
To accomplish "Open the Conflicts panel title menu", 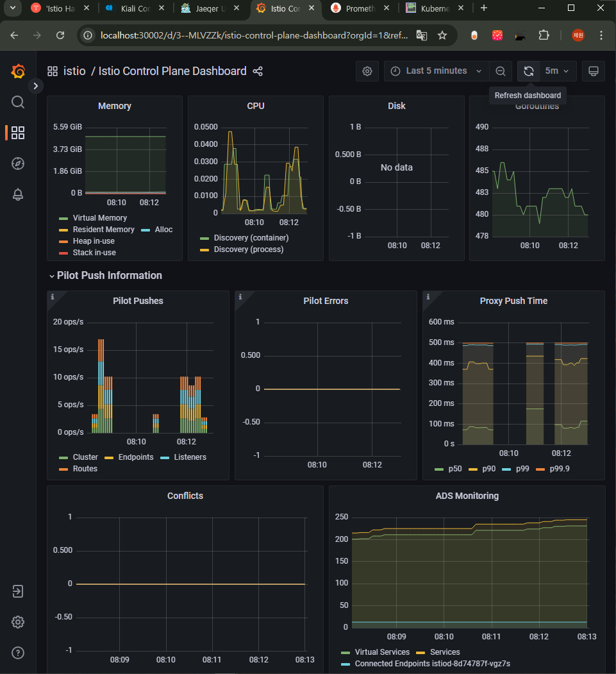I will pos(185,496).
